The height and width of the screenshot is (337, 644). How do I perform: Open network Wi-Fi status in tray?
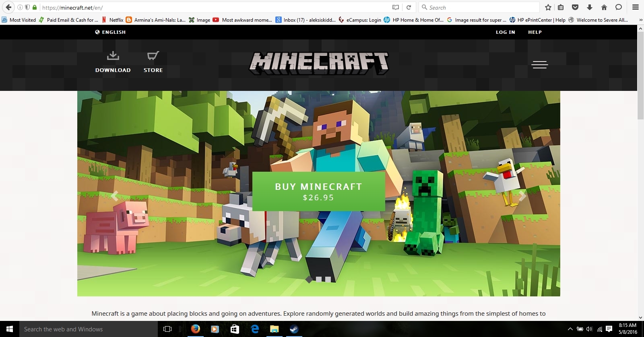tap(600, 329)
